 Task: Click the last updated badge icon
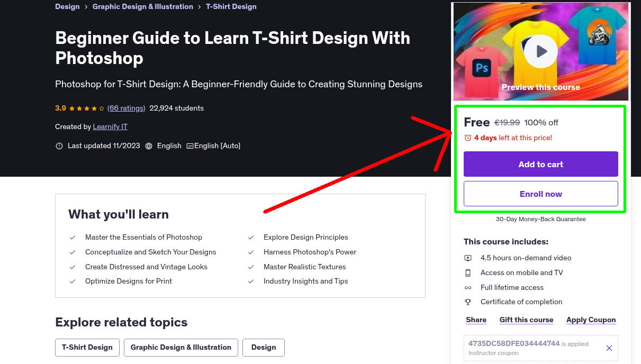tap(59, 146)
